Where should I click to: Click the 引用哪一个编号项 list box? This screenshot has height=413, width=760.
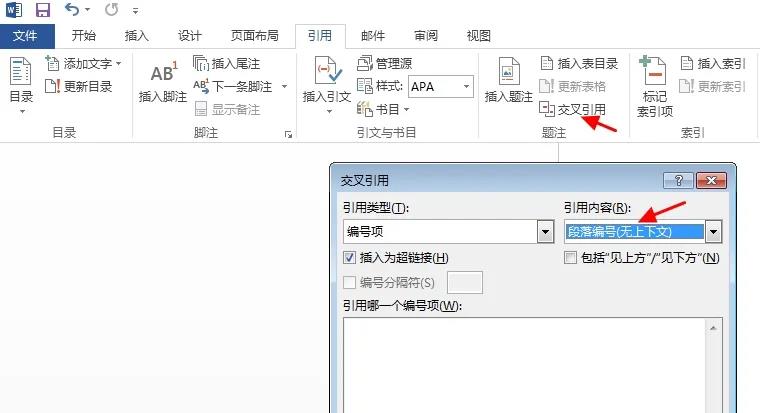click(533, 365)
